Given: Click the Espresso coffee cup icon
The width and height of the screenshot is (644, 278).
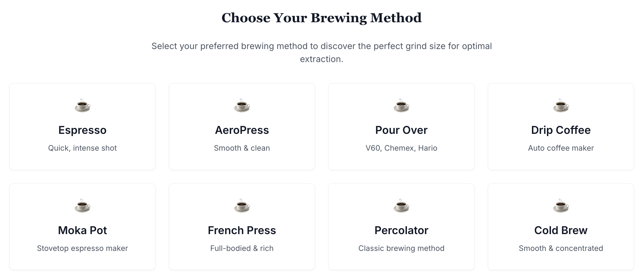Looking at the screenshot, I should [x=82, y=106].
